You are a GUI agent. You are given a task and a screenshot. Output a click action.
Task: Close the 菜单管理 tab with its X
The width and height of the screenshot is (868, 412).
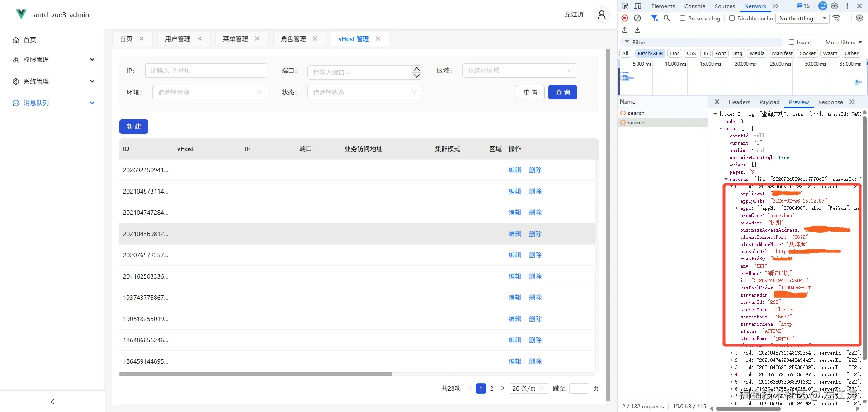pos(257,39)
